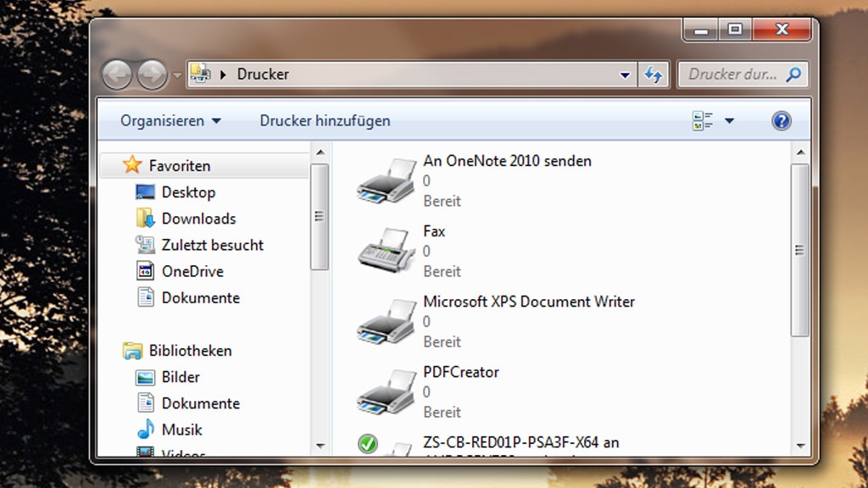Click the Bibliotheken folder icon

tap(132, 351)
